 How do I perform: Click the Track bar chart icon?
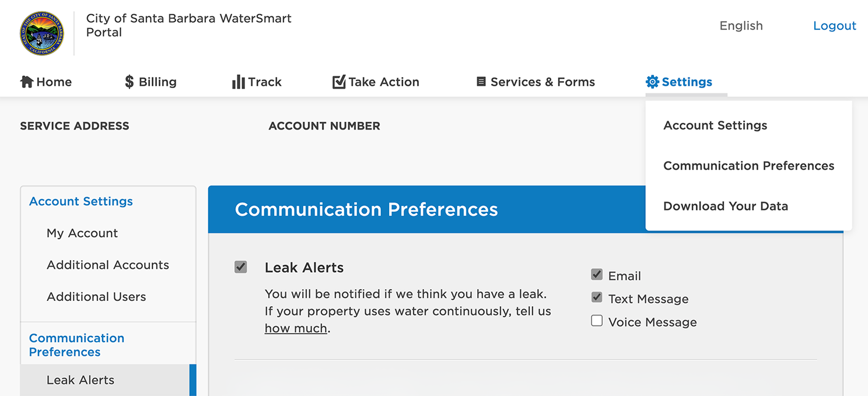(239, 82)
